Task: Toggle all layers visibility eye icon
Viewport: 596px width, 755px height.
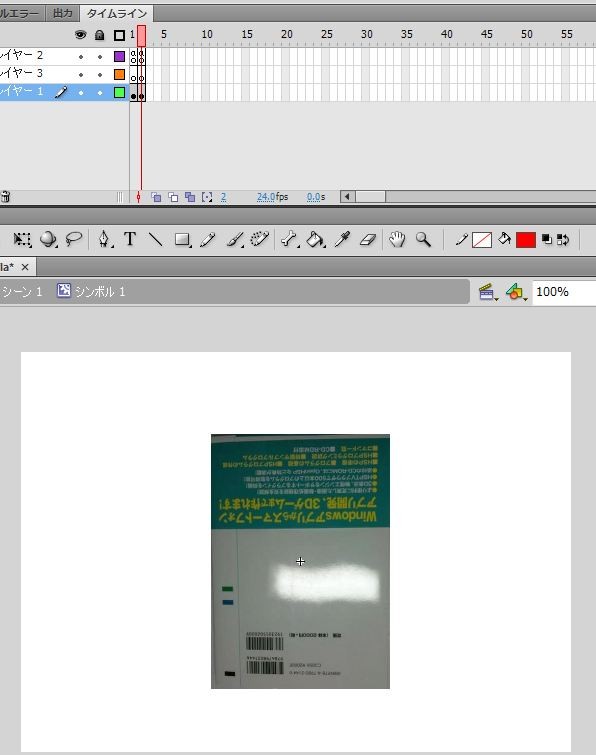Action: [80, 35]
